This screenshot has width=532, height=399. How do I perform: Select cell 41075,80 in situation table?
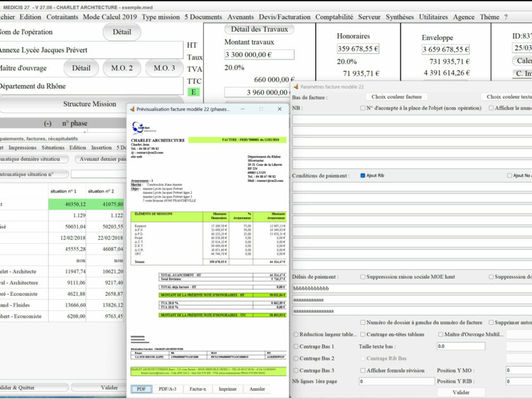point(105,204)
